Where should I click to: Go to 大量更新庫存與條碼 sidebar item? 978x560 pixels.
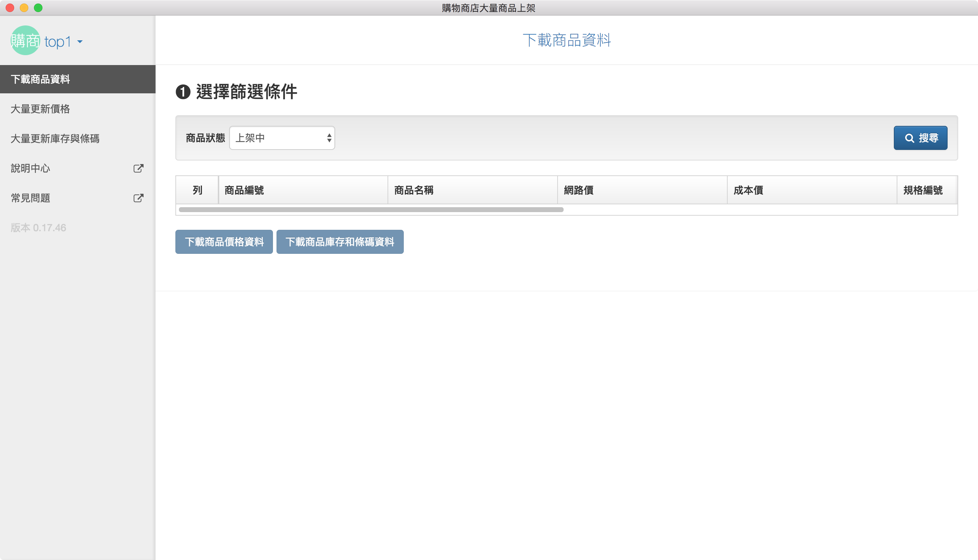[x=78, y=139]
